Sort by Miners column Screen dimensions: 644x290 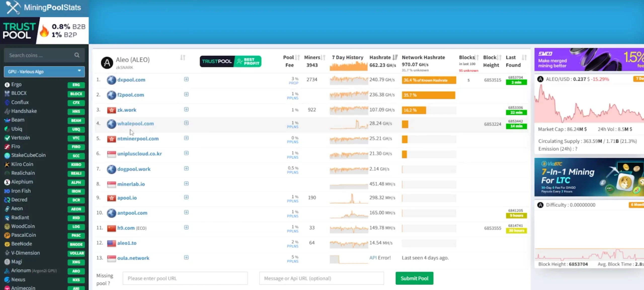(323, 58)
